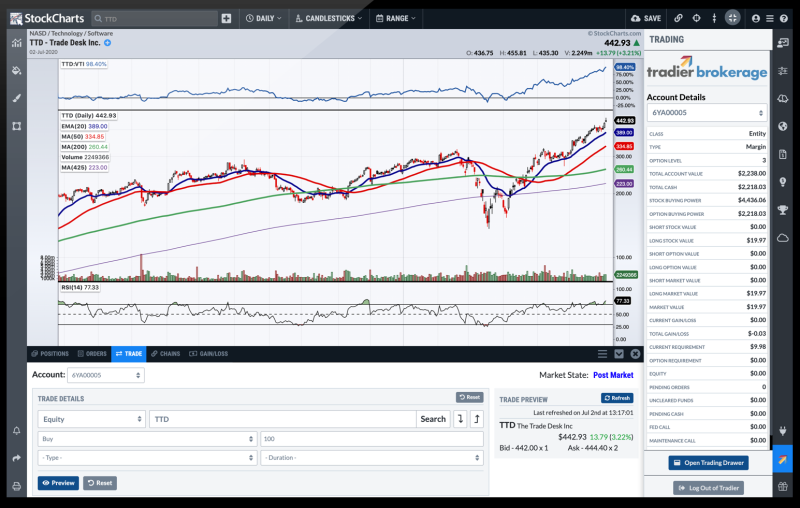The height and width of the screenshot is (508, 800).
Task: Open the Equity asset class dropdown
Action: point(91,419)
